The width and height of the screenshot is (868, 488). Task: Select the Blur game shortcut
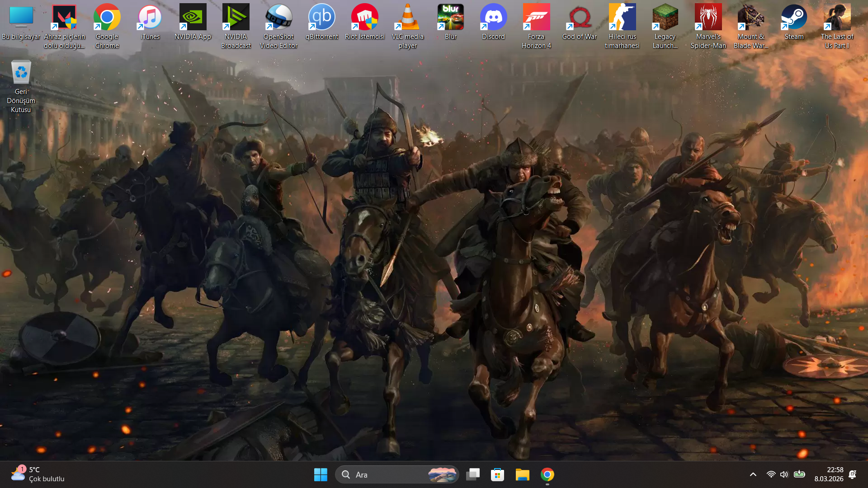pos(451,23)
